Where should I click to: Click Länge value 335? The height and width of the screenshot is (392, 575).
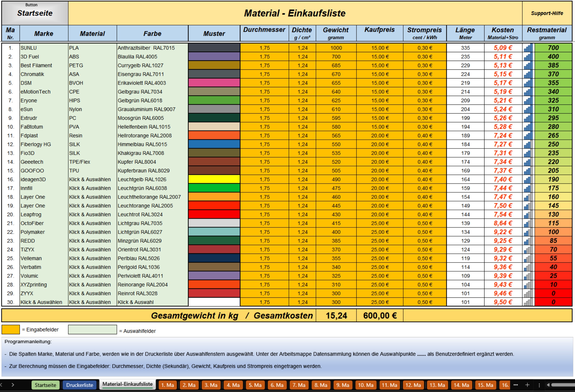click(465, 48)
